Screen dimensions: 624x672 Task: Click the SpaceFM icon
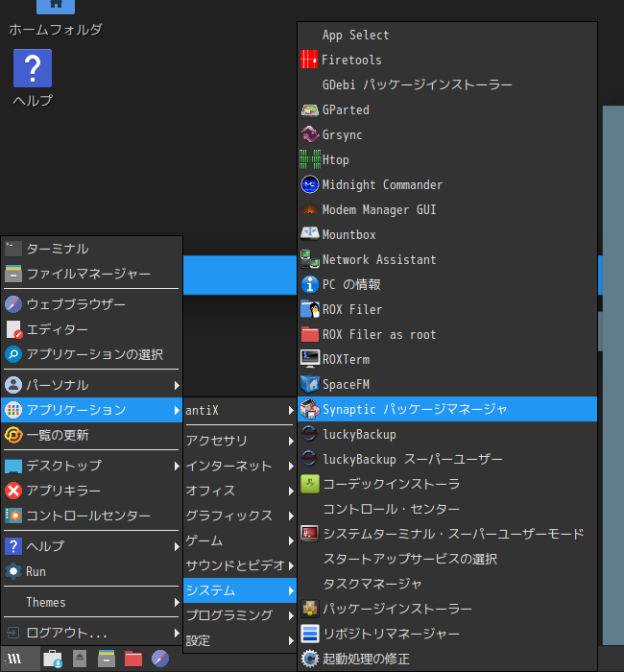(x=309, y=384)
